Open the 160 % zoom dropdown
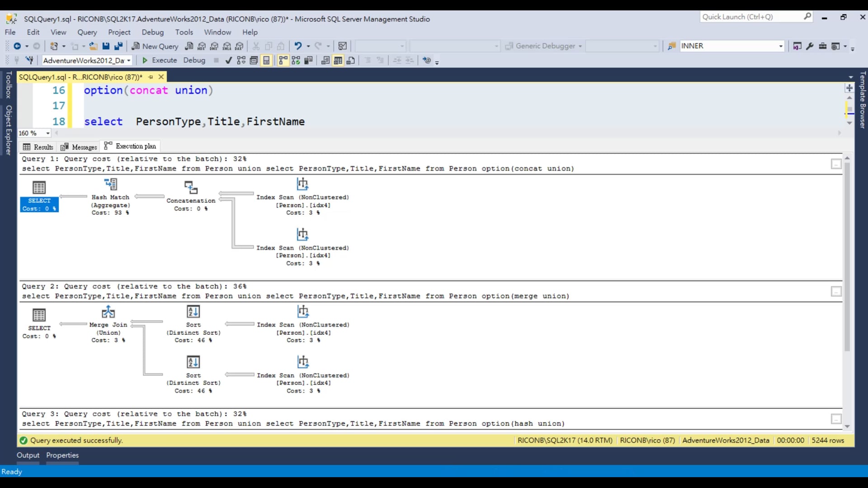The height and width of the screenshot is (488, 868). point(48,133)
